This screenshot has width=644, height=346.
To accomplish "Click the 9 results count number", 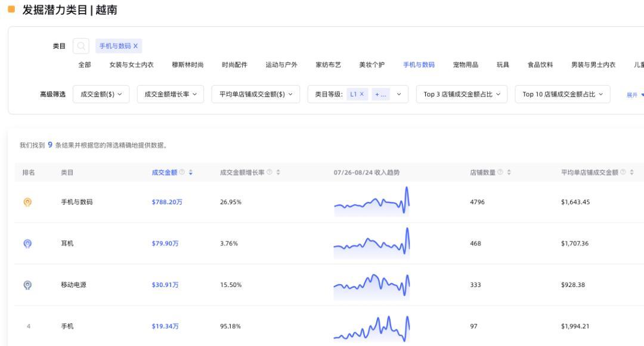I will tap(50, 145).
